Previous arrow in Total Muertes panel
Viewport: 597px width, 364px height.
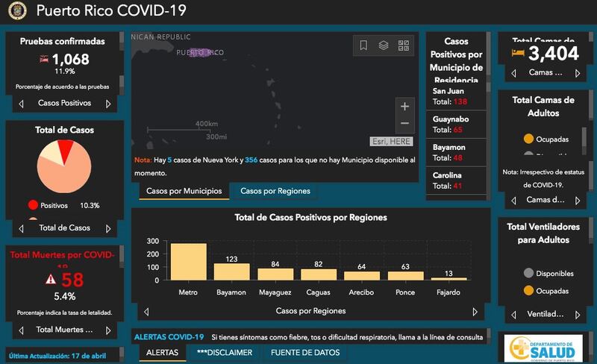(22, 330)
